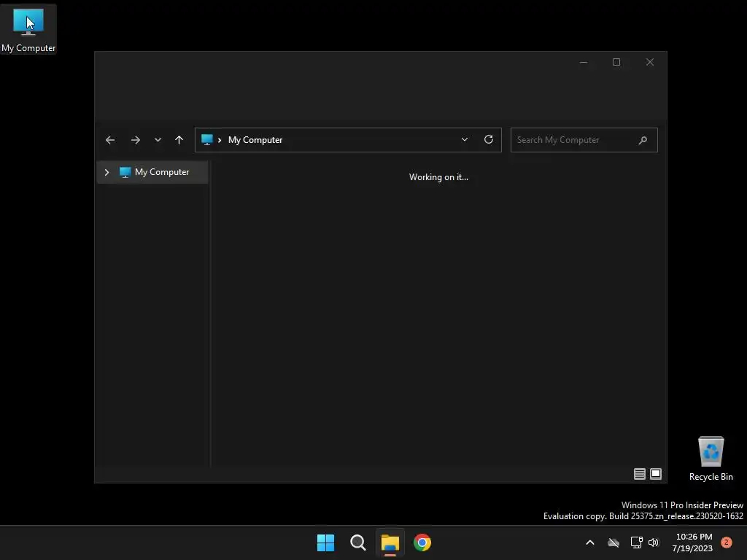
Task: Open the Recycle Bin desktop icon
Action: (711, 459)
